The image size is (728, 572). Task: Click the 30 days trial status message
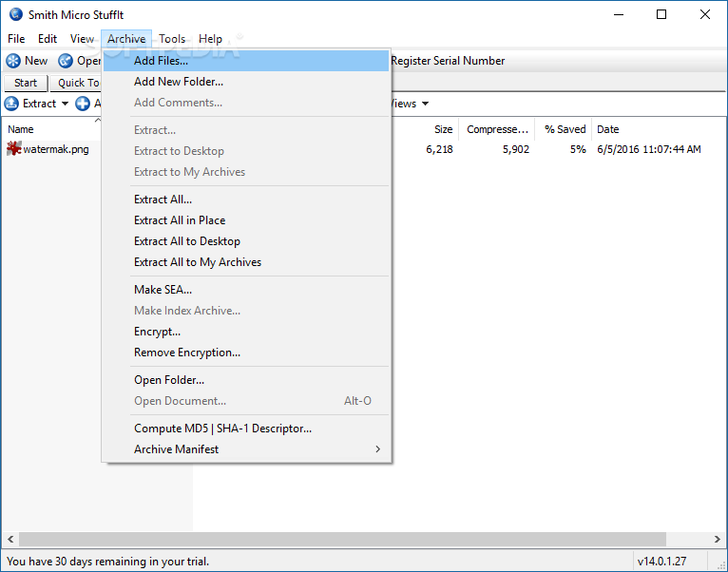pos(107,562)
